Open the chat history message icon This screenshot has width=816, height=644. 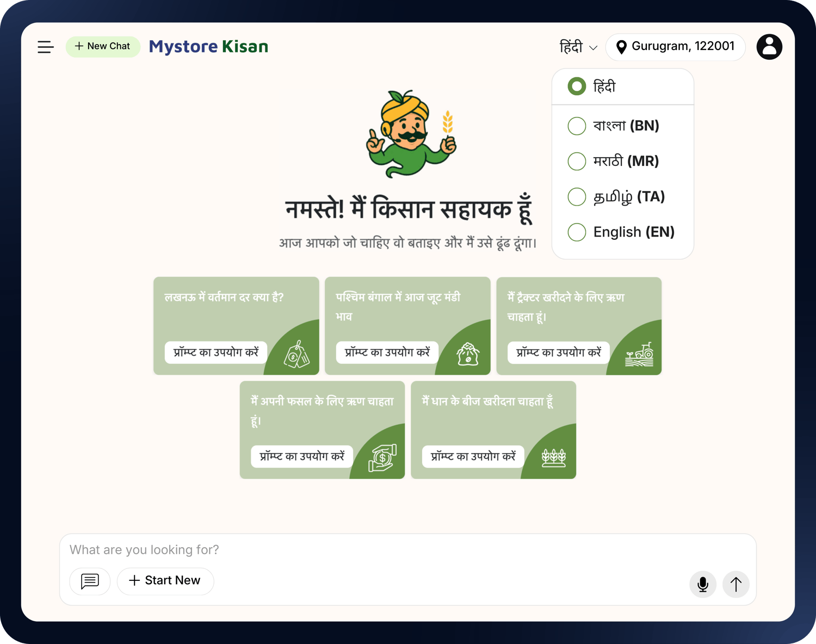point(90,581)
